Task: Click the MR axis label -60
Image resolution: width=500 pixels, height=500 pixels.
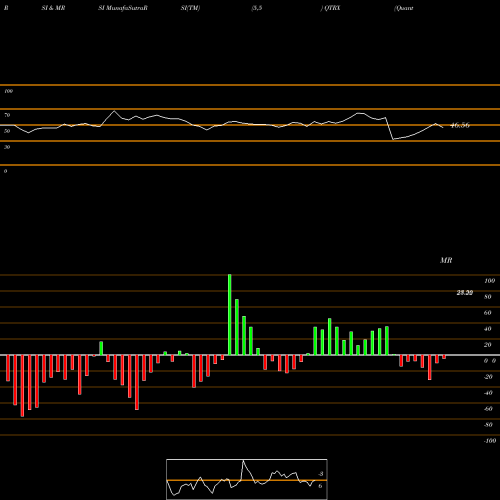Action: 488,409
